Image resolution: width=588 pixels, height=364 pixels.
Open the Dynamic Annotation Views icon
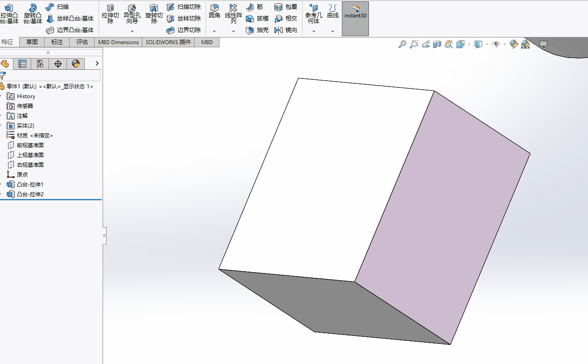coord(449,44)
